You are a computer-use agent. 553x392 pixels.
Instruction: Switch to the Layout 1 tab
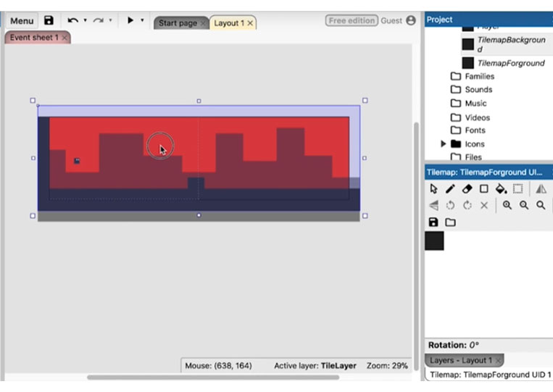point(229,23)
